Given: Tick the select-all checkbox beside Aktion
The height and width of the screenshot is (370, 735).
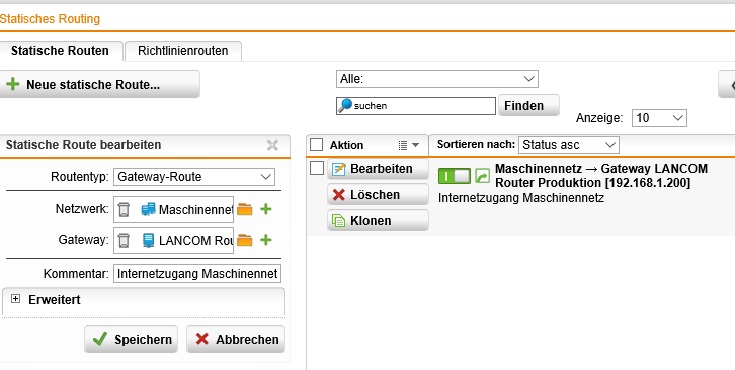Looking at the screenshot, I should pos(316,145).
